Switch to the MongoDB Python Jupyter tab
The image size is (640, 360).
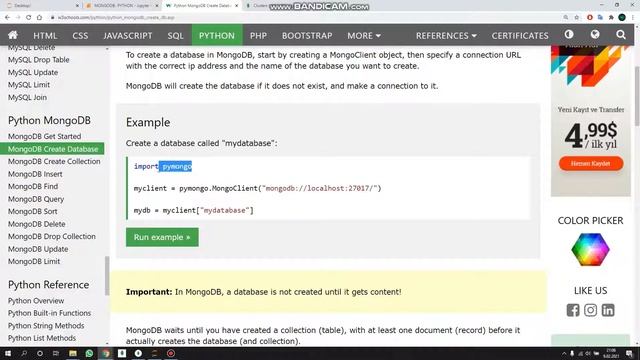(x=121, y=6)
